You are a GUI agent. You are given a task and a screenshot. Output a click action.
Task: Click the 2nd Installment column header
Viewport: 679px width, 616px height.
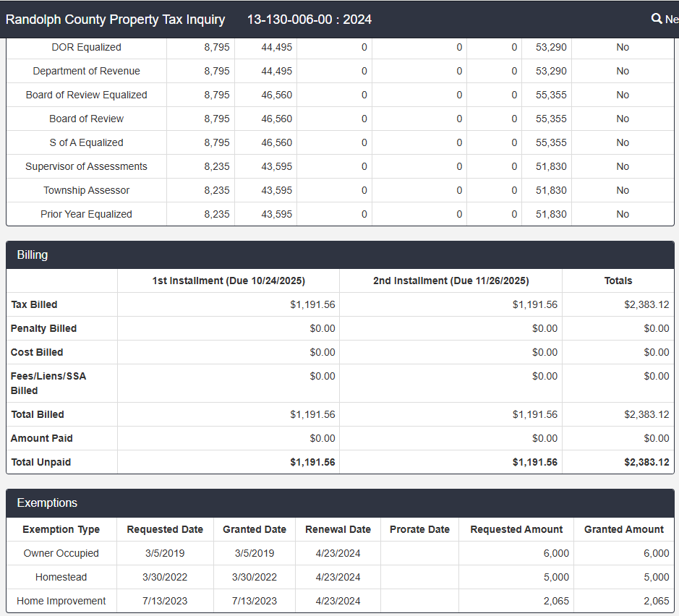click(450, 281)
